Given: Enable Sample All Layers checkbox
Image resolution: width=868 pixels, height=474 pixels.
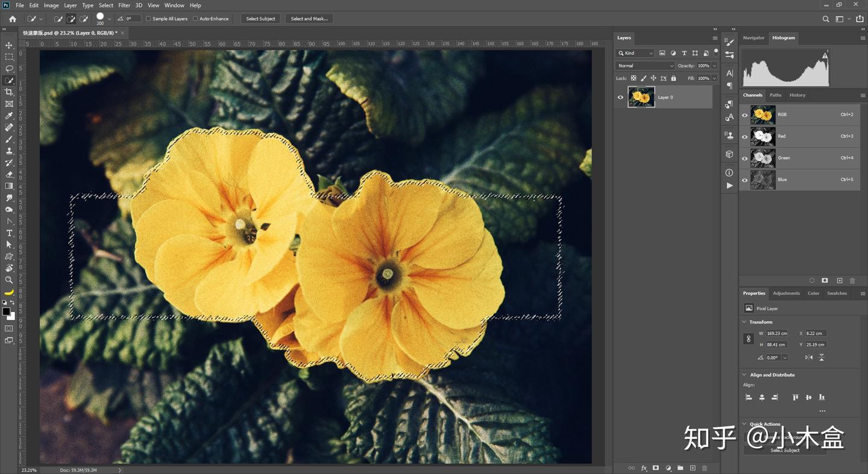Looking at the screenshot, I should (x=148, y=19).
